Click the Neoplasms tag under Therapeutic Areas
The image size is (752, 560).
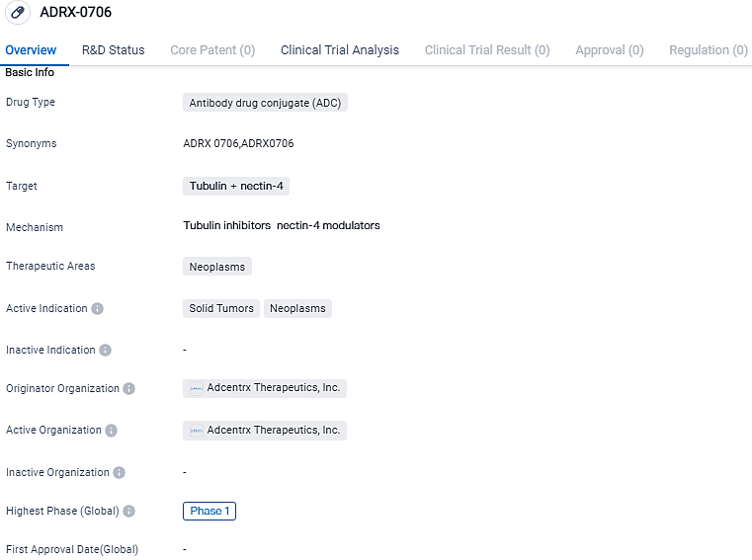(217, 267)
